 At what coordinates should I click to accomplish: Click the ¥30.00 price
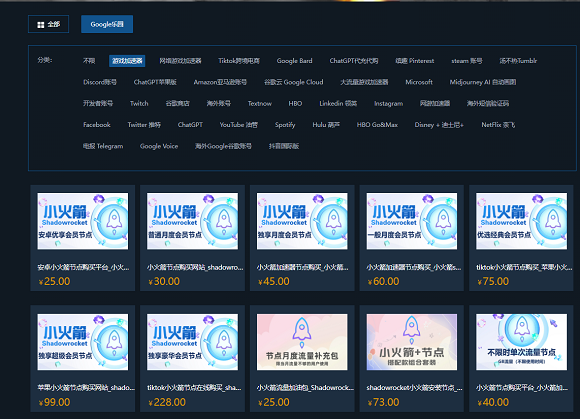(164, 281)
